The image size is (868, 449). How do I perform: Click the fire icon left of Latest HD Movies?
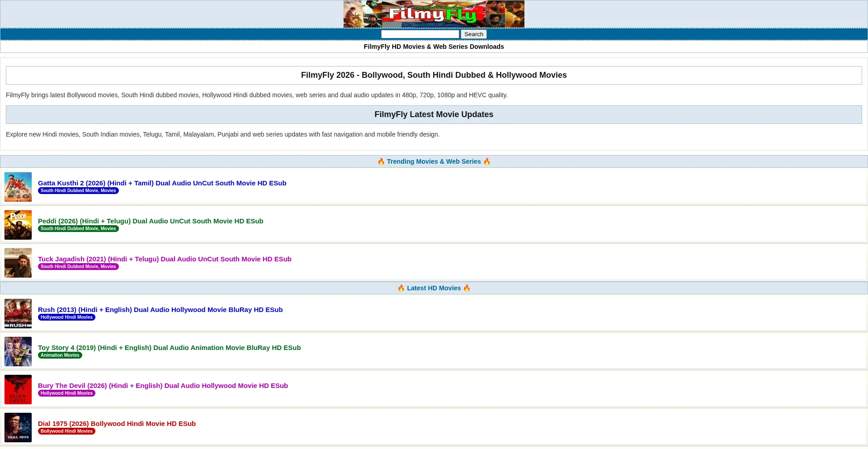tap(401, 288)
